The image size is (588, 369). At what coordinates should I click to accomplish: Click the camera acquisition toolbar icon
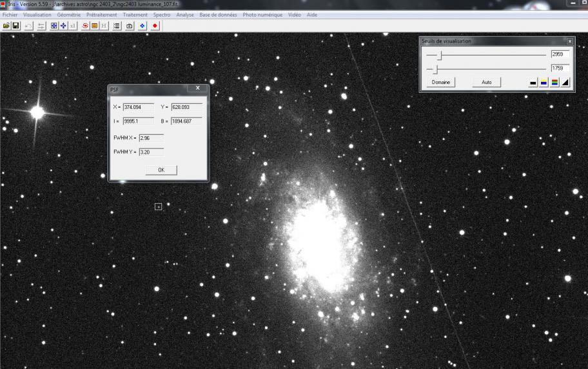[x=130, y=26]
